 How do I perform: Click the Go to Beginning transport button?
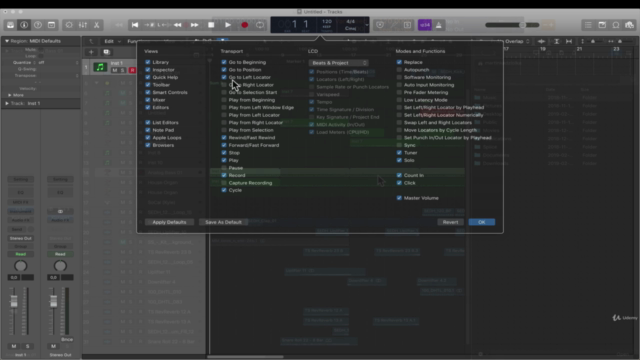(x=135, y=25)
